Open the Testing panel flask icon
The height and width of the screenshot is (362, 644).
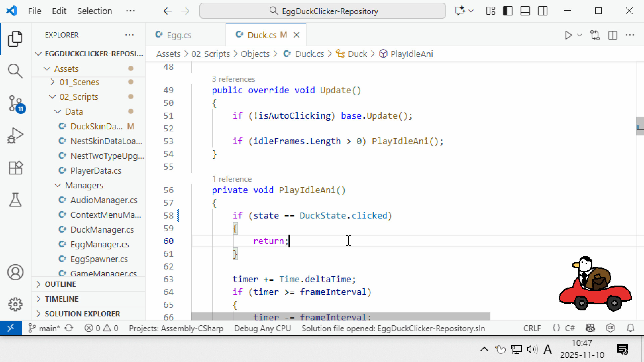tap(15, 200)
